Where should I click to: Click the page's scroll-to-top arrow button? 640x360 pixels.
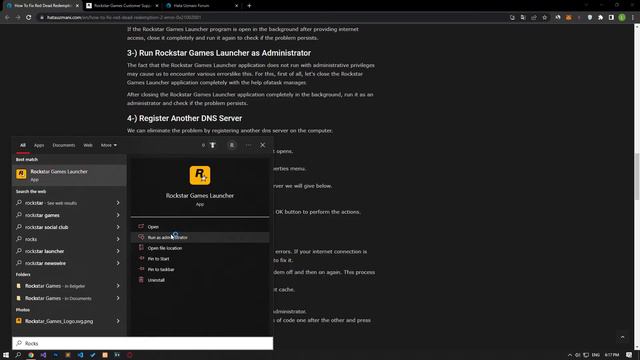pos(622,337)
